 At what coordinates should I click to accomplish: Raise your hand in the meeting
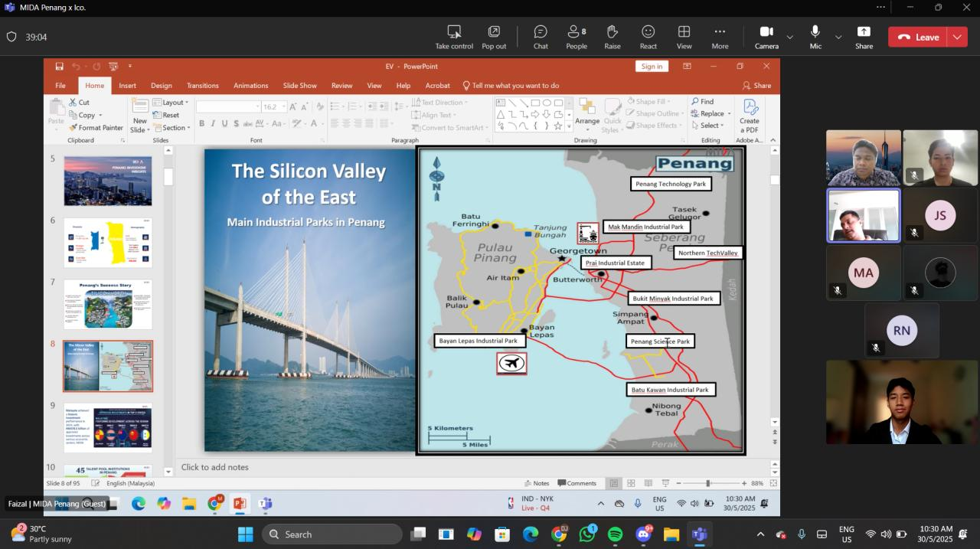[x=612, y=36]
